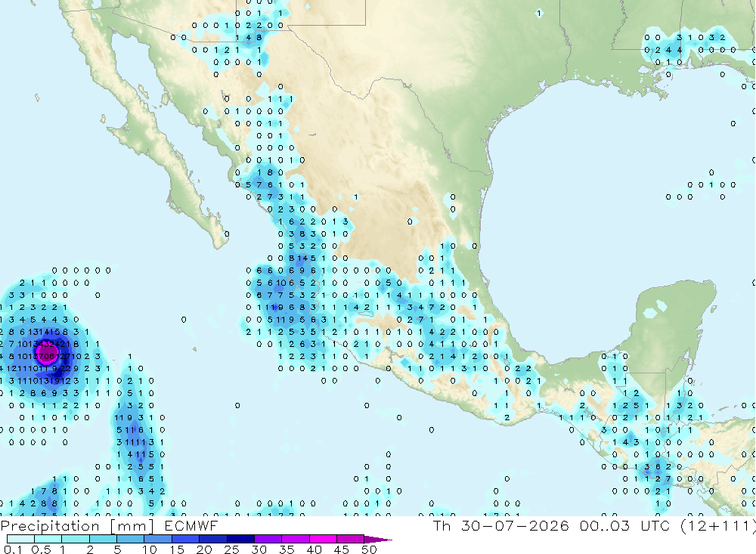Click the 45–50 mm legend color box
This screenshot has height=554, width=756.
pos(351,539)
